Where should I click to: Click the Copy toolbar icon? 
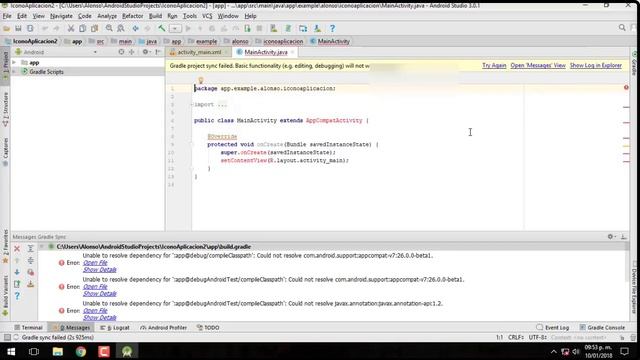(x=82, y=29)
